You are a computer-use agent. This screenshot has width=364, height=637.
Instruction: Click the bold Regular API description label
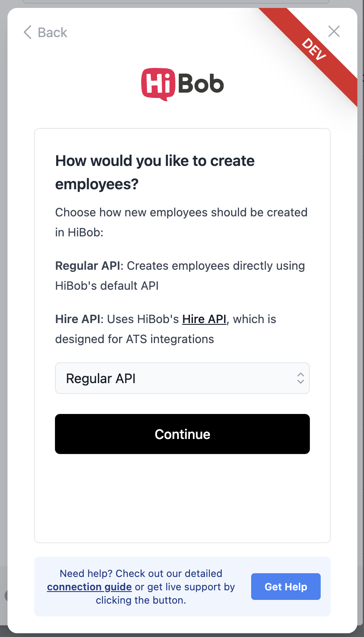coord(88,266)
